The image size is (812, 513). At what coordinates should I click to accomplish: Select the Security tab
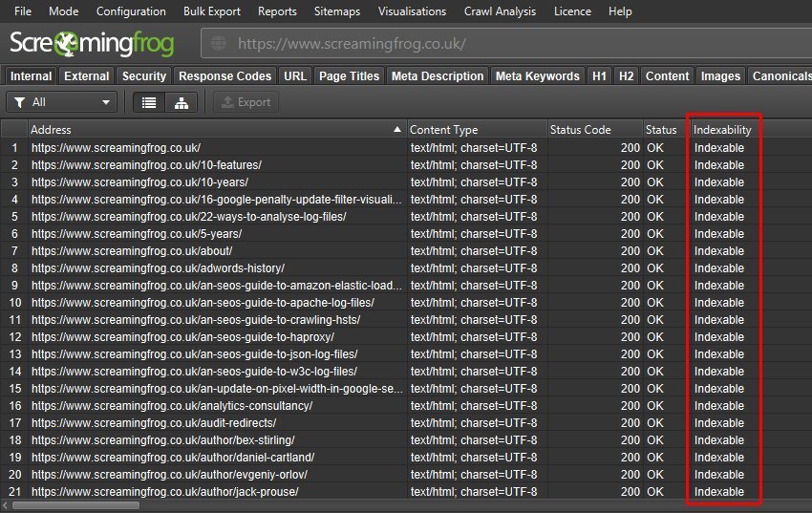point(144,76)
